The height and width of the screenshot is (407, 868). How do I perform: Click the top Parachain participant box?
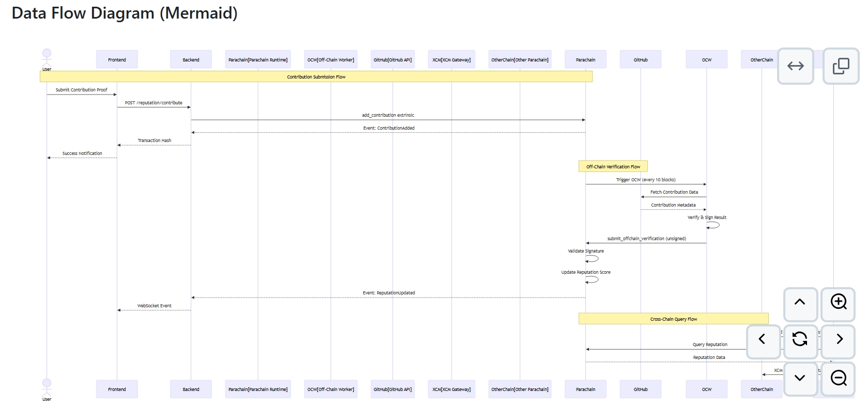[585, 60]
